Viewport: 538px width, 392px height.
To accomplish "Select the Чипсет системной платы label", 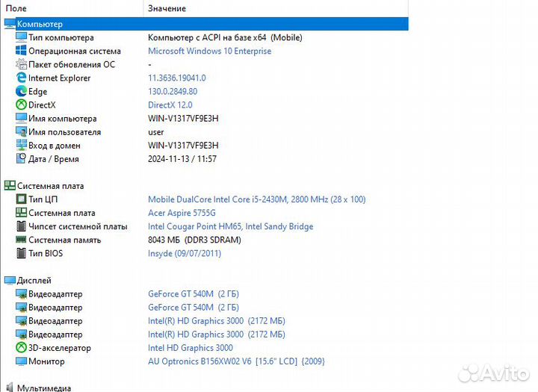I will pyautogui.click(x=78, y=226).
